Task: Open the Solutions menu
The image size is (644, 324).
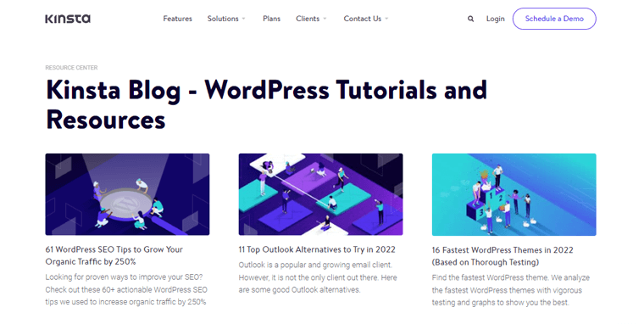Action: (223, 19)
